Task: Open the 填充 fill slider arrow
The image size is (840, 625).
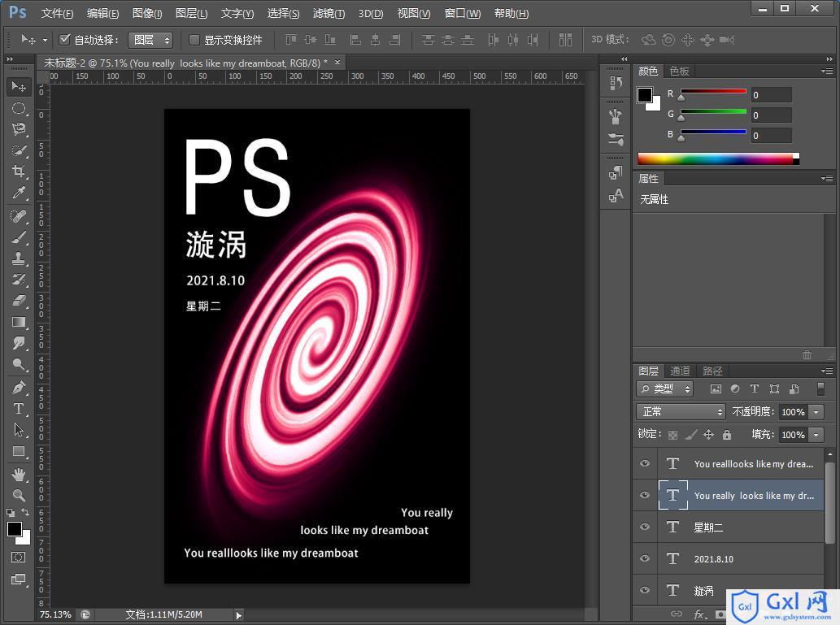Action: [816, 434]
